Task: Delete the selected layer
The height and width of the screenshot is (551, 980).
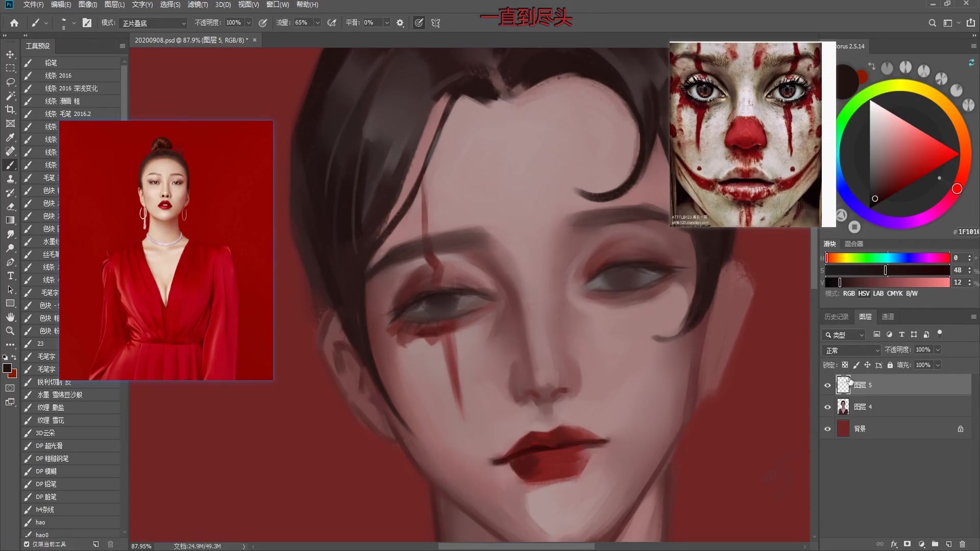Action: tap(963, 544)
